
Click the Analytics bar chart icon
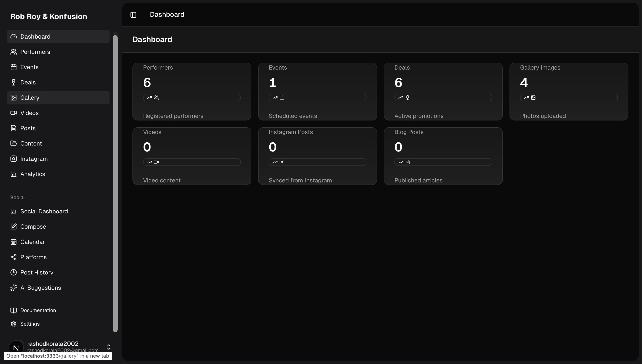click(14, 174)
